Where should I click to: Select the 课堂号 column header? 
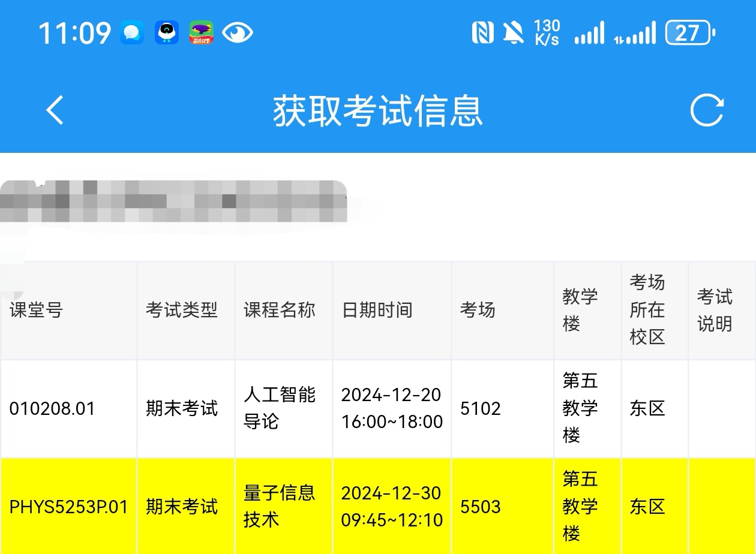pos(36,310)
